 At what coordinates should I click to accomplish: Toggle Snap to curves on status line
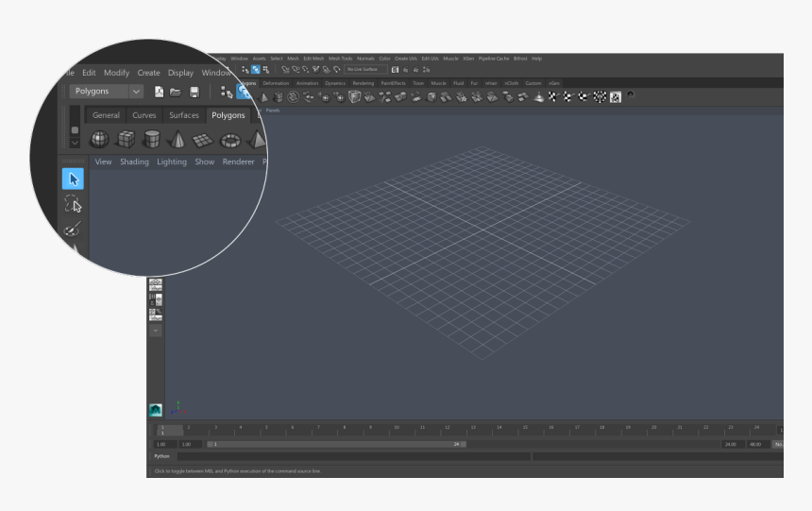click(296, 70)
